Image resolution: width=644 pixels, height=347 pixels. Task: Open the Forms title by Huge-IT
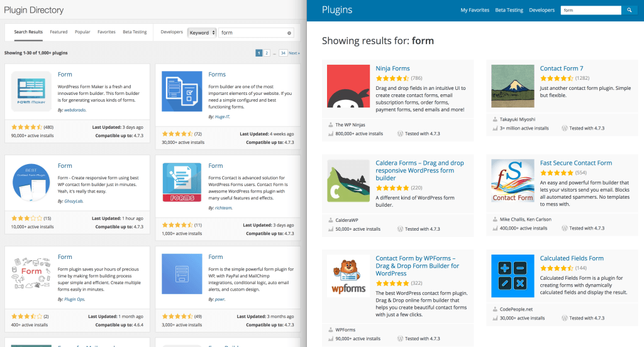click(217, 74)
